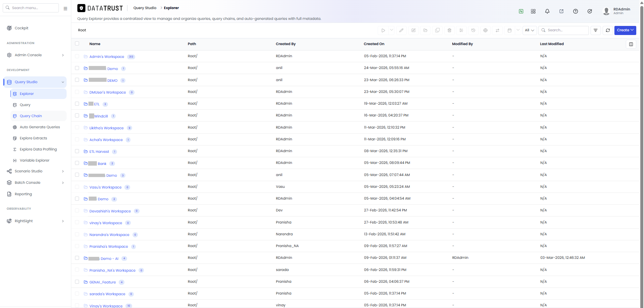Open Variable Explorer
The width and height of the screenshot is (644, 308).
(x=34, y=161)
